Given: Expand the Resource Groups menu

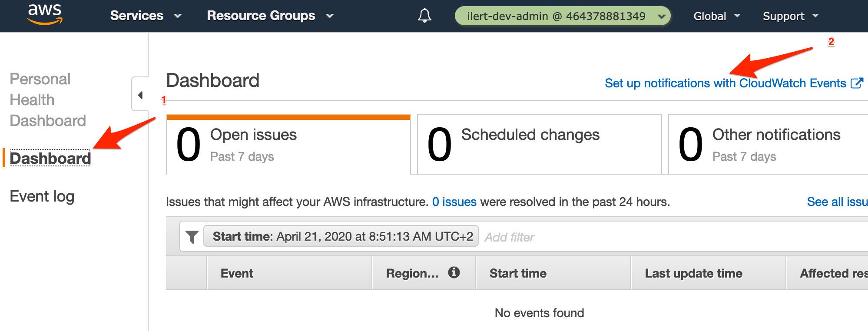Looking at the screenshot, I should point(270,16).
